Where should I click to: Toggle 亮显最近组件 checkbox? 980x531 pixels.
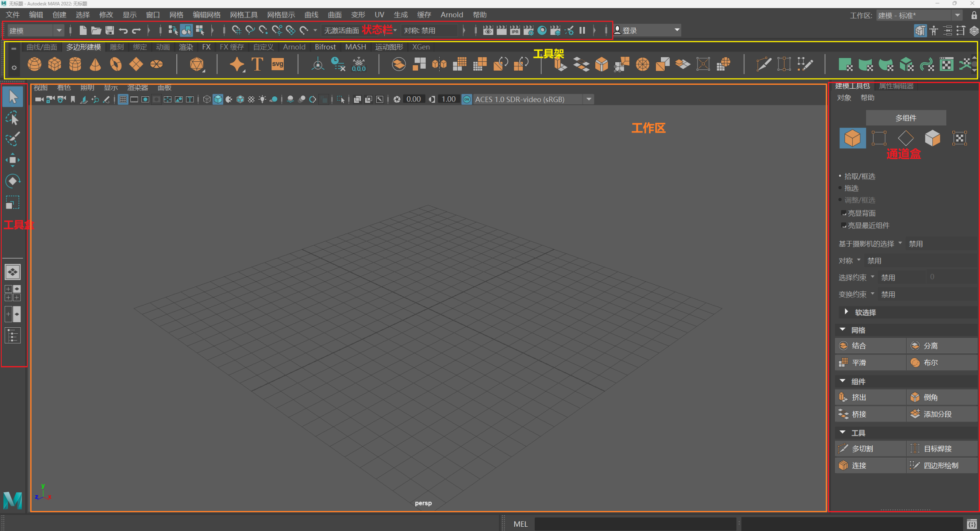click(843, 225)
